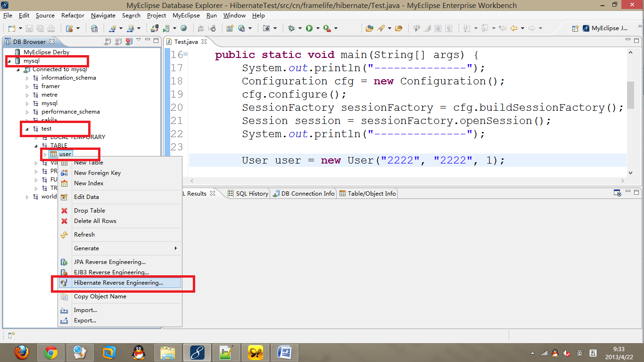Open dropdown arrow next to Run button
Image resolution: width=644 pixels, height=362 pixels.
point(317,28)
